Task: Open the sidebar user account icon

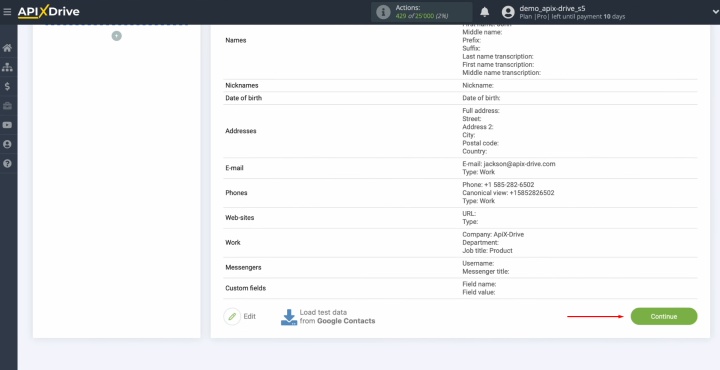Action: point(7,144)
